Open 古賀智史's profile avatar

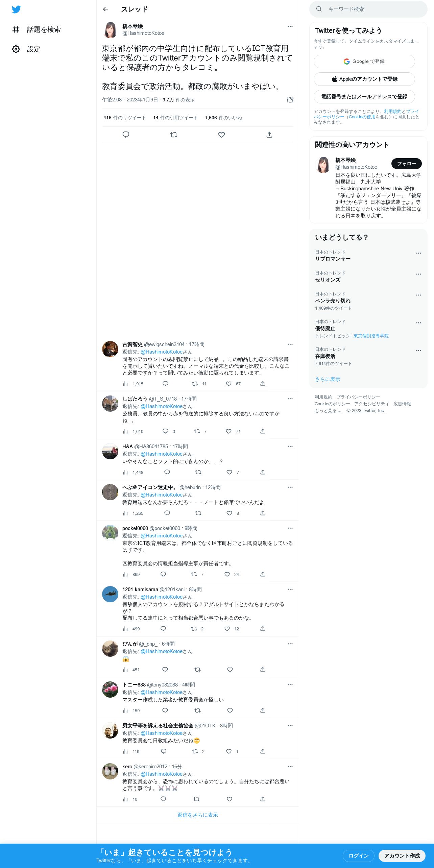coord(110,349)
